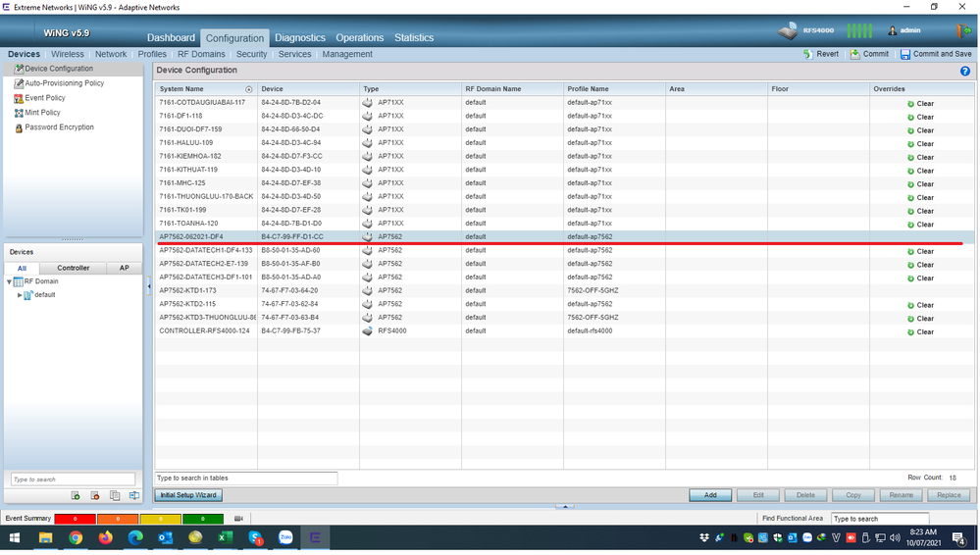Click the Edit button

(x=758, y=495)
